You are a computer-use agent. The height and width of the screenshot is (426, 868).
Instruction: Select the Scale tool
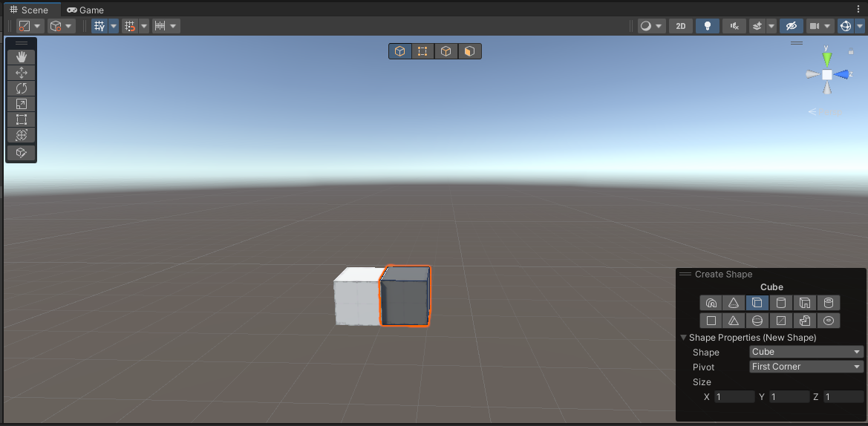(21, 104)
